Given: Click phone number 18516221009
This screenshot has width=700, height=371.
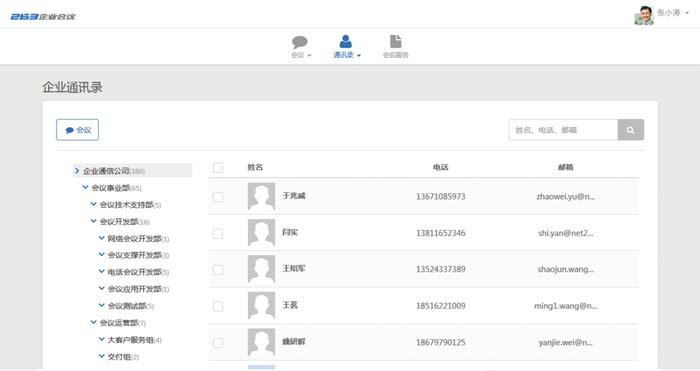Looking at the screenshot, I should [x=441, y=306].
